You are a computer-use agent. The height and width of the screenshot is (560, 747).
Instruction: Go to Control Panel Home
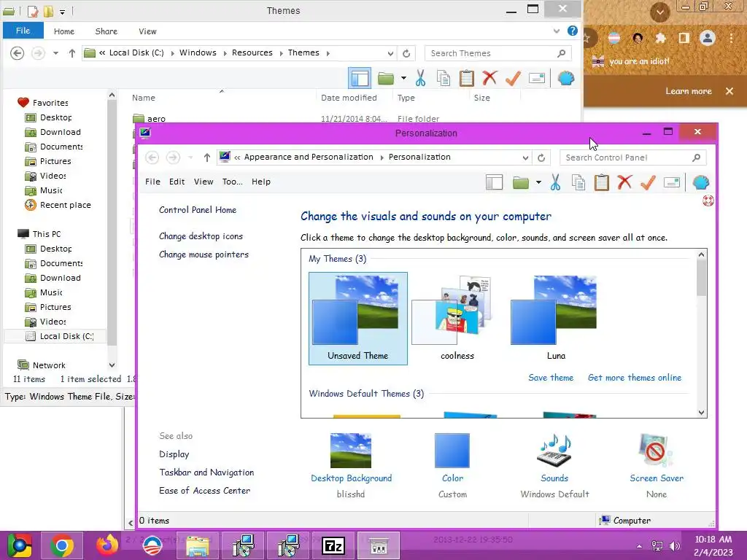[x=198, y=210]
